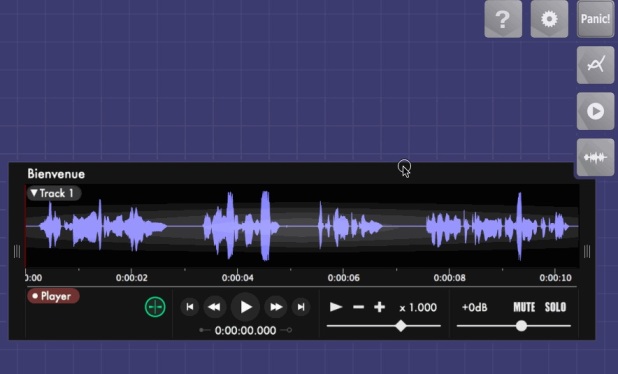Click the waveform icon in sidebar

point(595,158)
